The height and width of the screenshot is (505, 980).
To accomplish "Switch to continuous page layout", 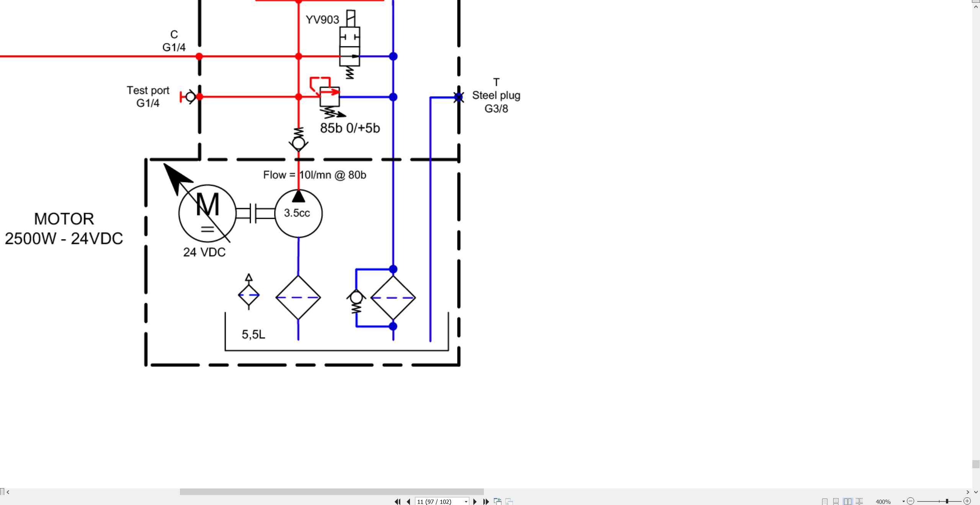I will [x=836, y=502].
